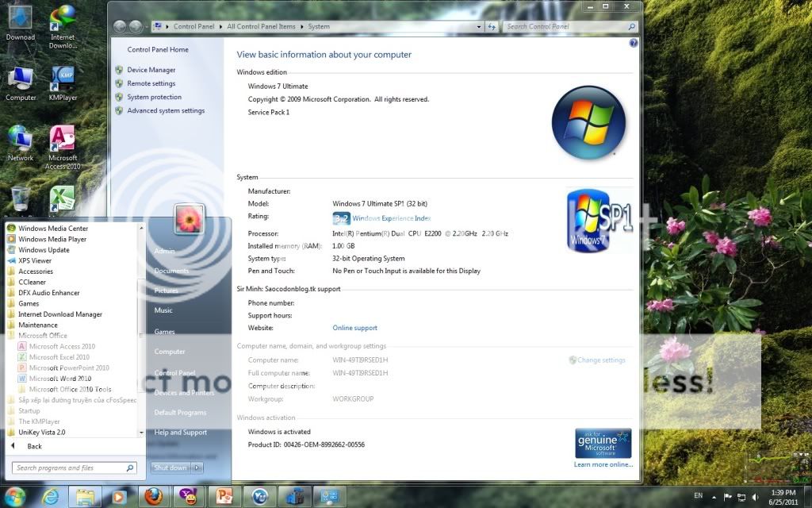Click the Search Control Panel field
Image resolution: width=812 pixels, height=508 pixels.
point(569,26)
